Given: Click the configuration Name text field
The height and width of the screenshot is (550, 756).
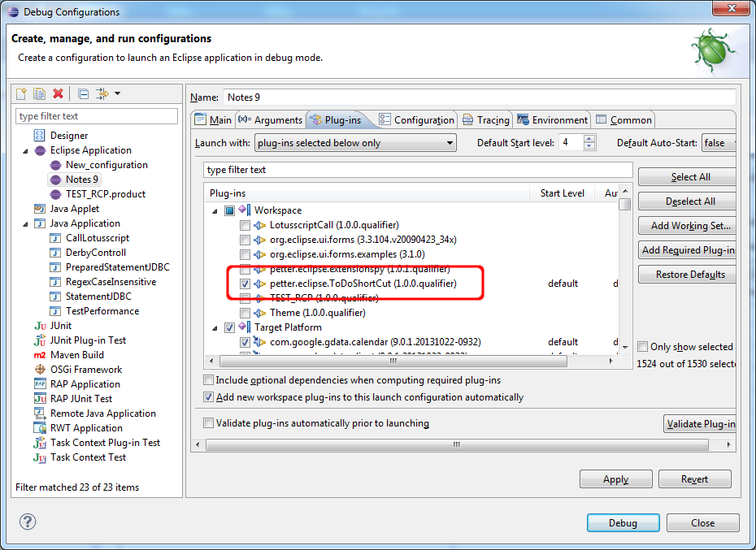Looking at the screenshot, I should tap(478, 97).
